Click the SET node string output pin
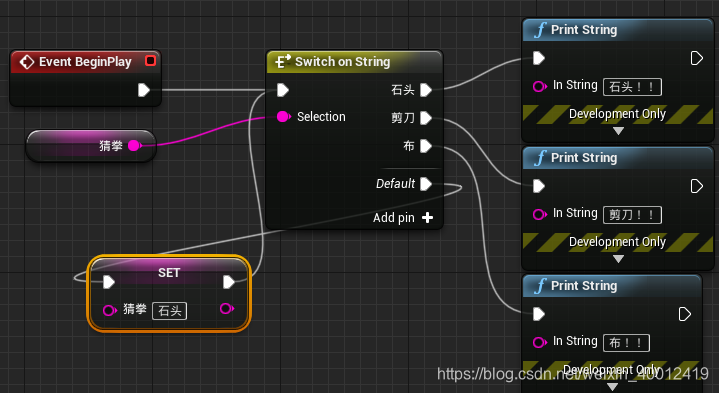719x393 pixels. click(227, 308)
